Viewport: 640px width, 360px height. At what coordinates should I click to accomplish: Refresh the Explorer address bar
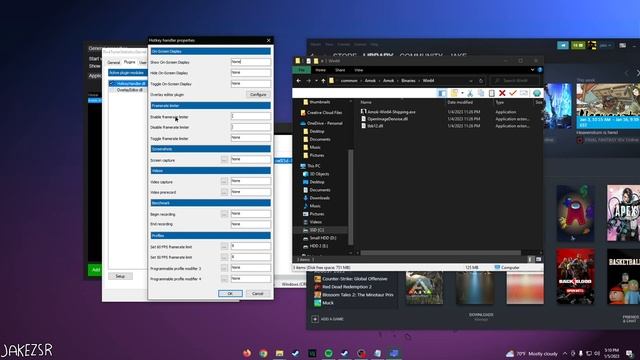[481, 81]
